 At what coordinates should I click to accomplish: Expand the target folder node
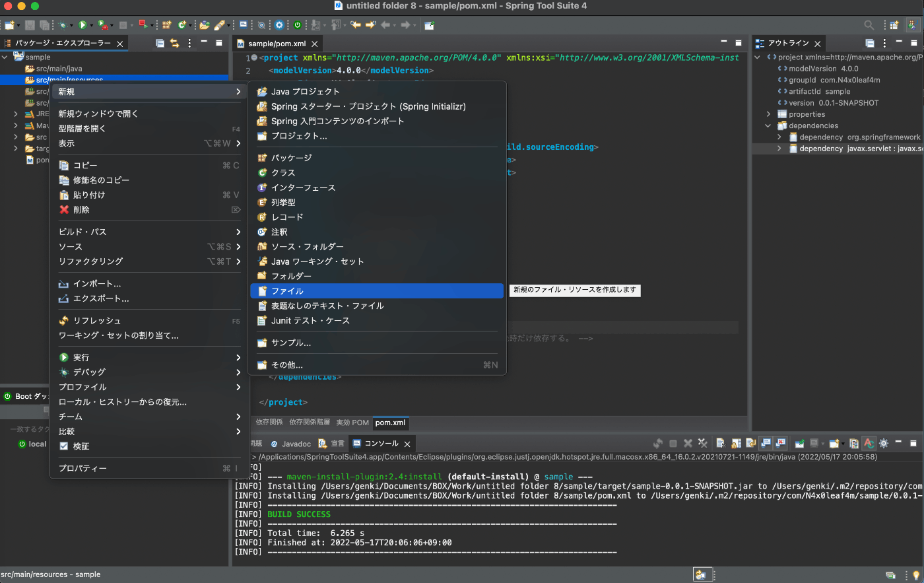pos(16,149)
